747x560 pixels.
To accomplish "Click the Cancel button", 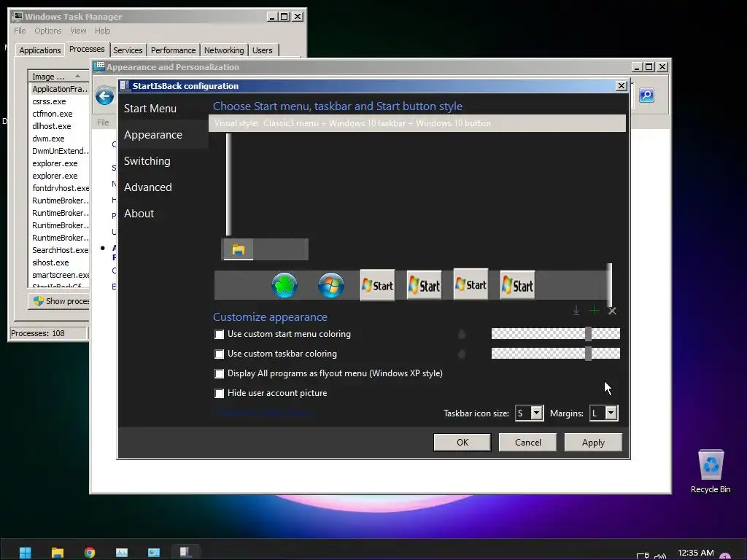I will [x=528, y=443].
